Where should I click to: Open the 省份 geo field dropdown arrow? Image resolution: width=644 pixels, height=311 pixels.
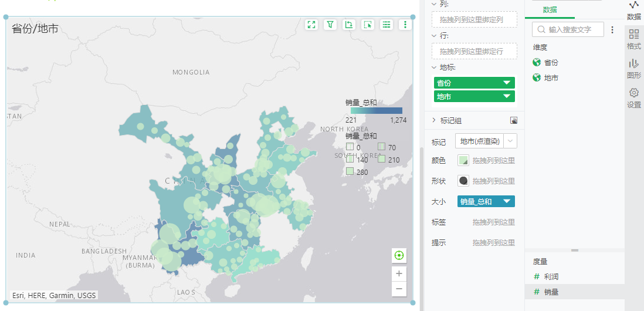click(507, 83)
